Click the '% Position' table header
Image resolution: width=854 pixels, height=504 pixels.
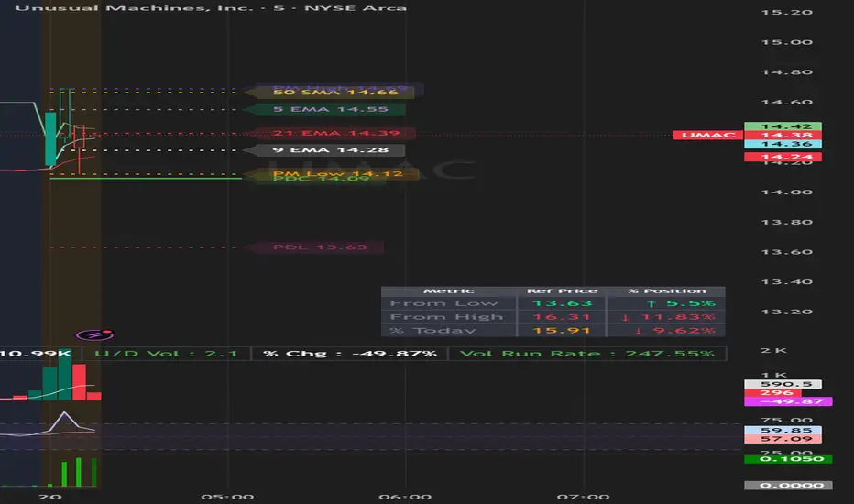point(666,291)
